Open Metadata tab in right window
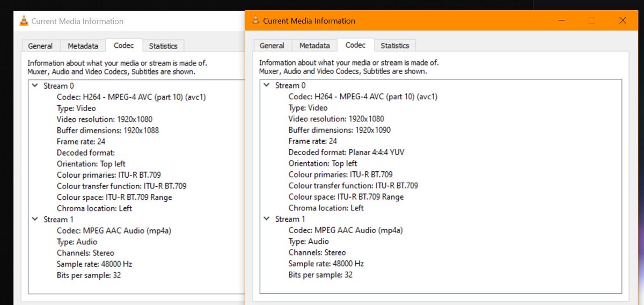Screen dimensions: 644x305 pyautogui.click(x=314, y=46)
